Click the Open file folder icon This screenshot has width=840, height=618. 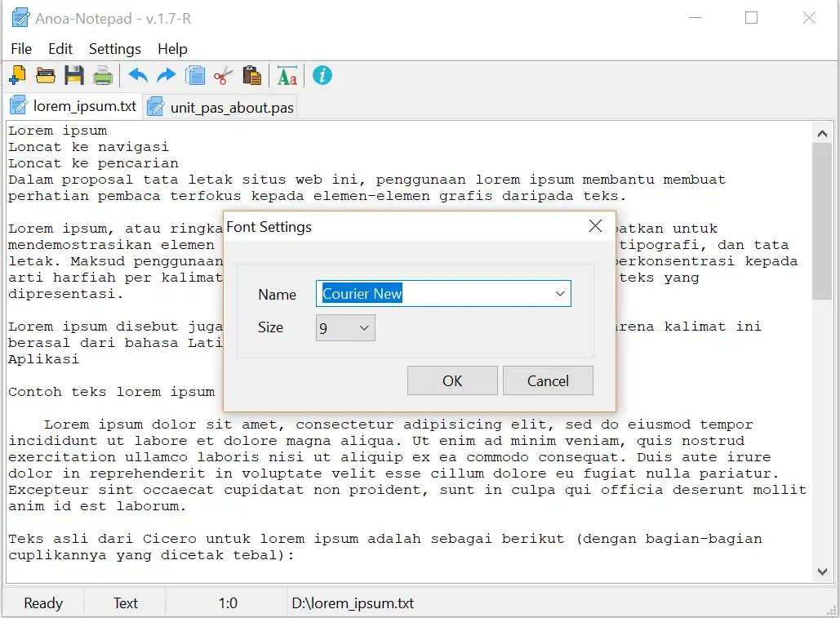click(x=46, y=76)
